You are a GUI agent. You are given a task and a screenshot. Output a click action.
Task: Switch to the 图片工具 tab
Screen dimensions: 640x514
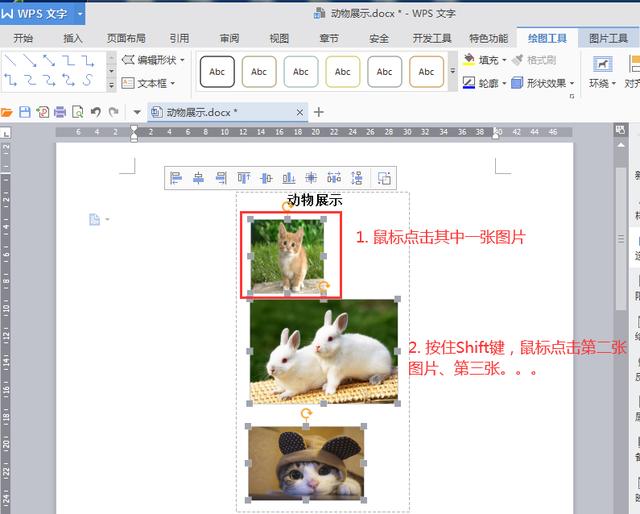tap(608, 38)
